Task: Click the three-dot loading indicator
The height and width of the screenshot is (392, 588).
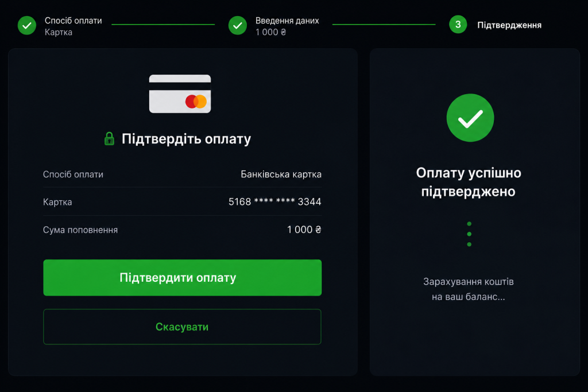Action: pos(469,234)
